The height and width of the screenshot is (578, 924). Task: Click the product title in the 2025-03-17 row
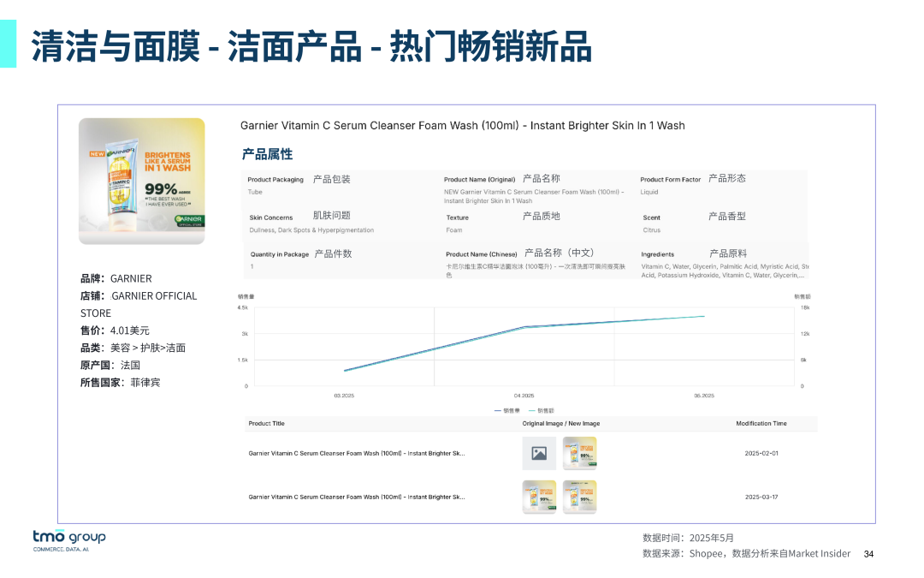click(357, 498)
